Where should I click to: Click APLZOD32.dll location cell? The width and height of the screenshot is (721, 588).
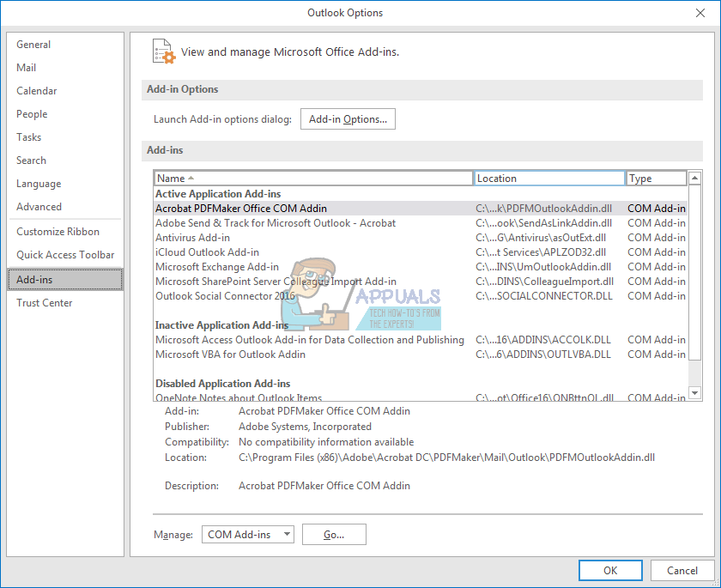[x=541, y=252]
